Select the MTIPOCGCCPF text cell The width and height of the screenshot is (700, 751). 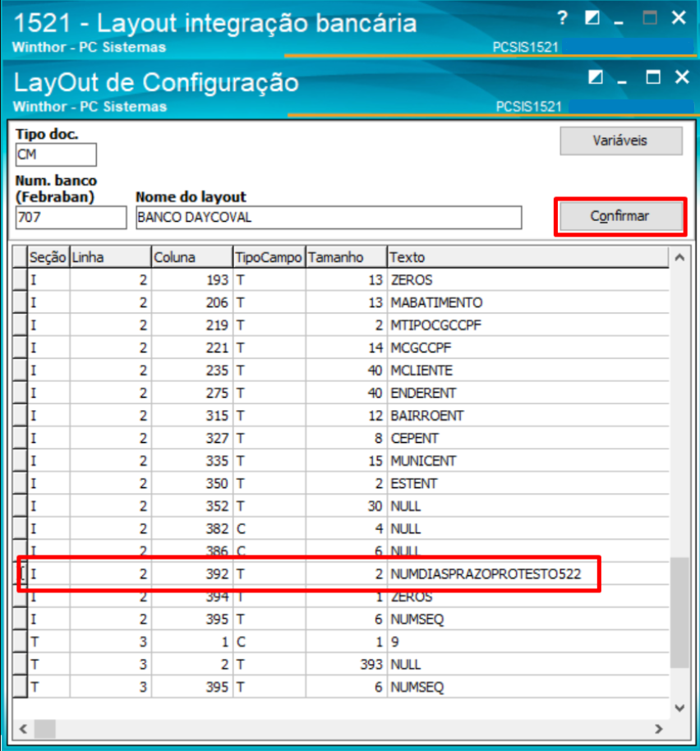(527, 325)
